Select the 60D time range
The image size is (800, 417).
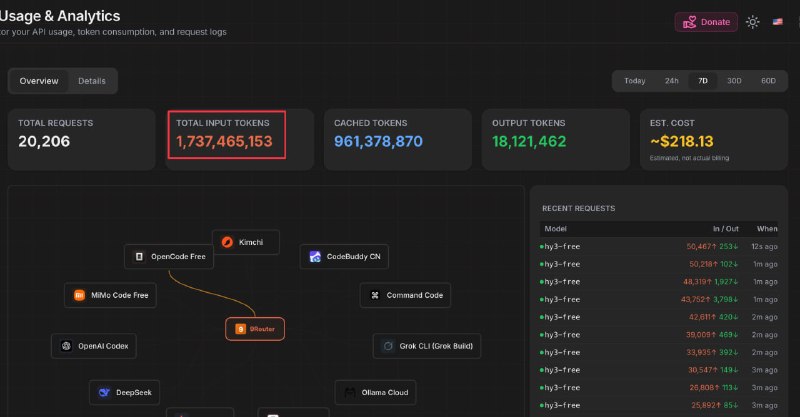(x=768, y=81)
